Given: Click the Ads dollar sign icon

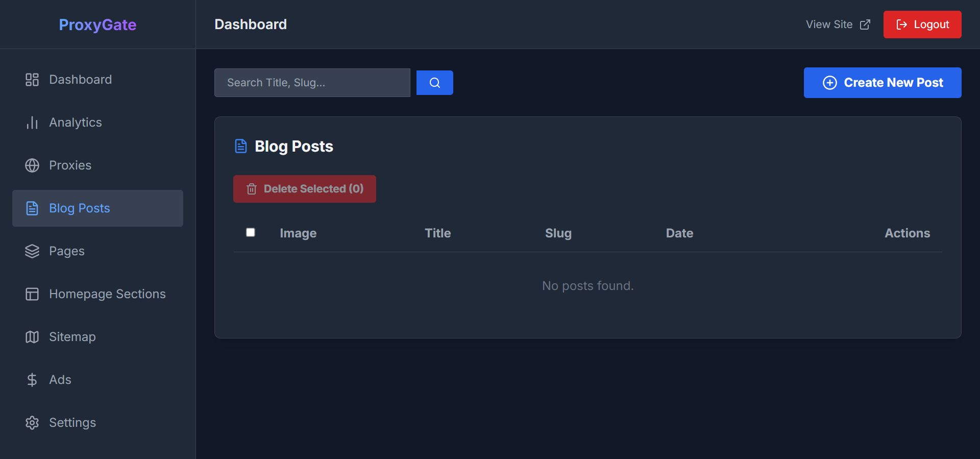Looking at the screenshot, I should click(x=32, y=380).
